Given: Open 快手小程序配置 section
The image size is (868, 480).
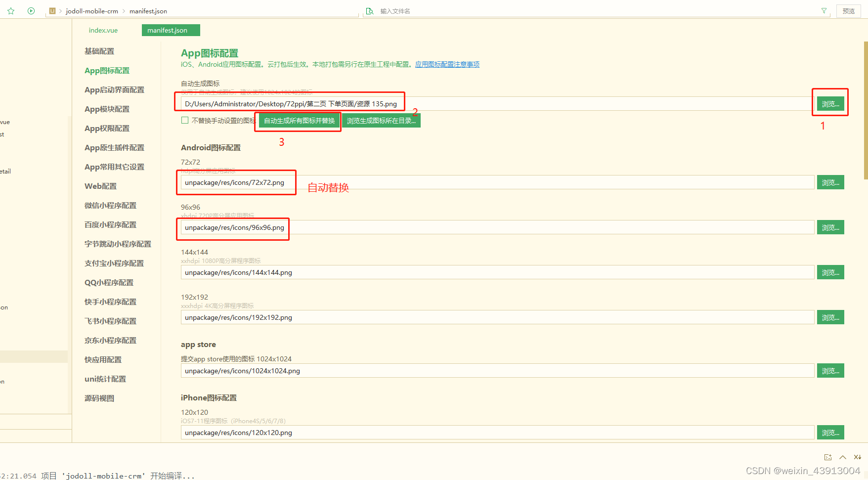Looking at the screenshot, I should click(x=111, y=302).
